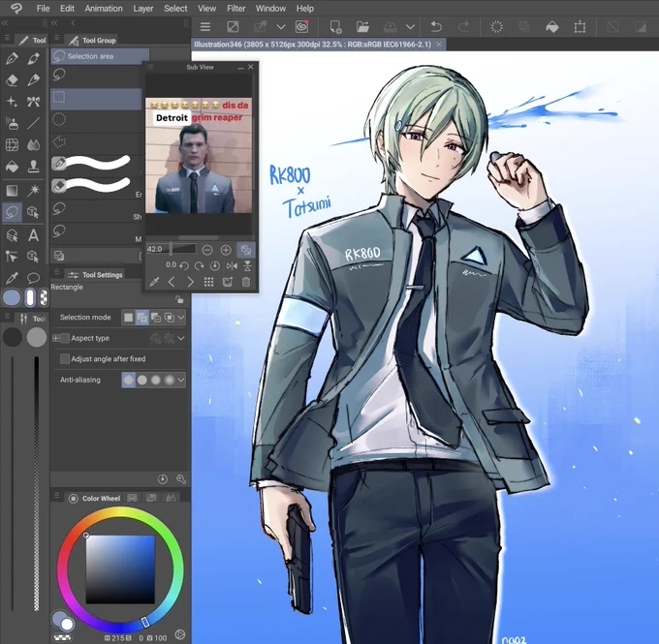Screen dimensions: 659x644
Task: Click the main color swatch in tool palette
Action: (x=12, y=298)
